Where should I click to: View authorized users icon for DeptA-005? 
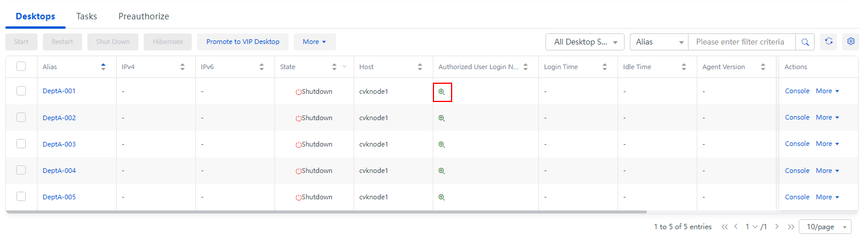pos(442,198)
